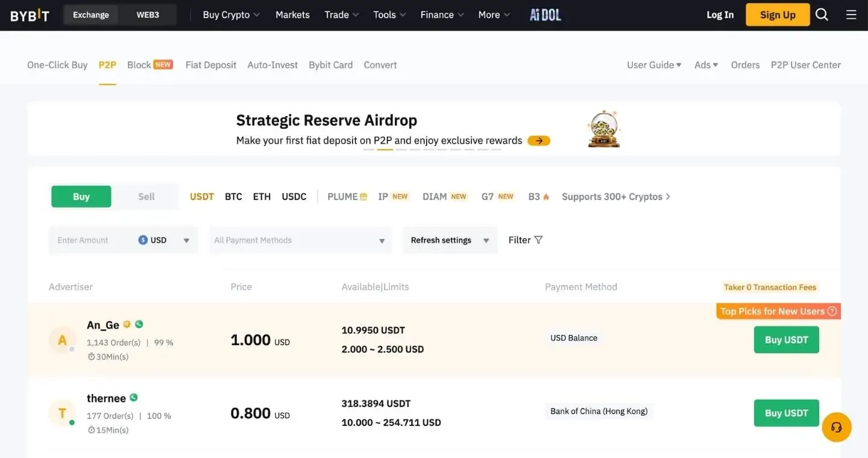The image size is (868, 458).
Task: Click the banner yellow arrow icon
Action: (x=538, y=141)
